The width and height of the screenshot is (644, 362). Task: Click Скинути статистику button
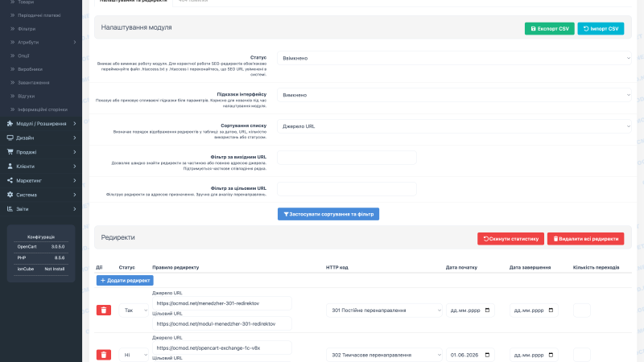tap(510, 239)
